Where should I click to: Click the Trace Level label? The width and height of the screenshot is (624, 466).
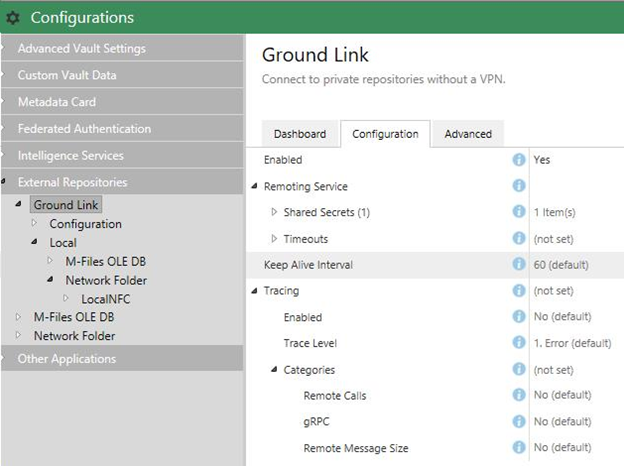(310, 343)
